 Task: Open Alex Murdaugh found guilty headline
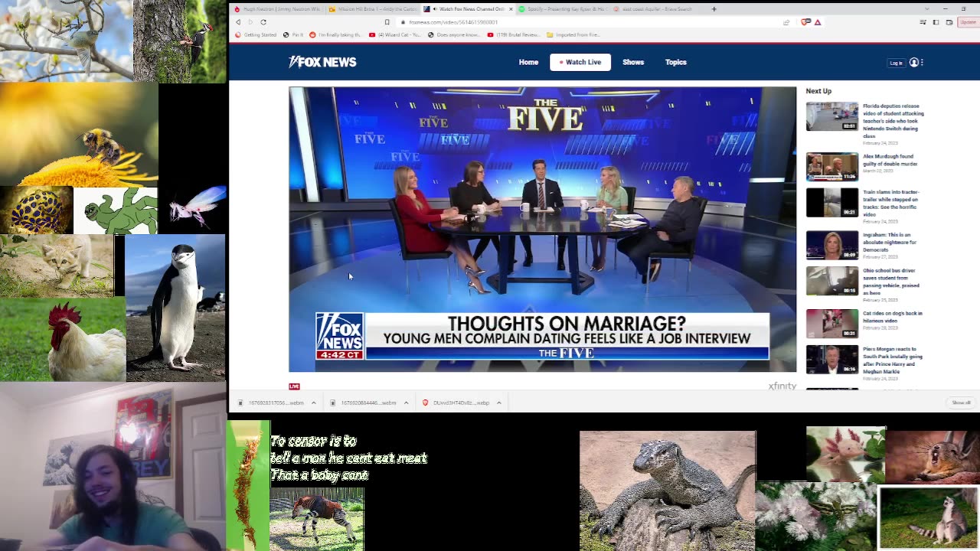(890, 160)
